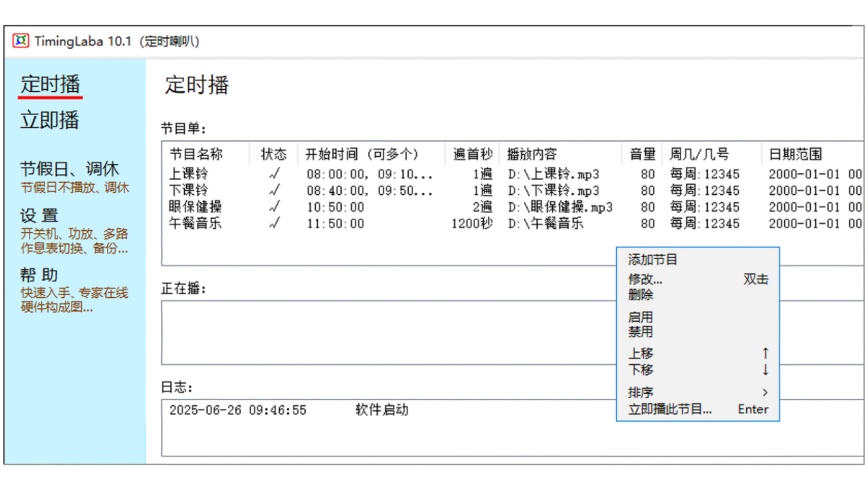Toggle the status checkmark of 眼保健操
This screenshot has height=488, width=868.
[x=273, y=207]
